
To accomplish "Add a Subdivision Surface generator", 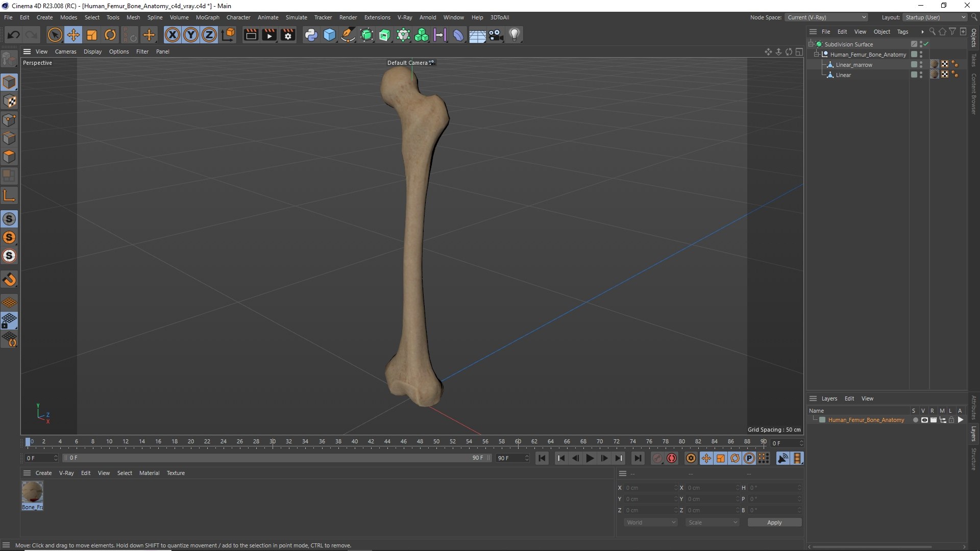I will pos(366,35).
